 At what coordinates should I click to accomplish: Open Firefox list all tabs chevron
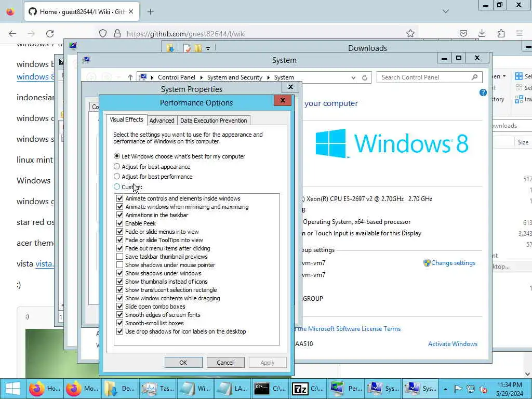(446, 11)
